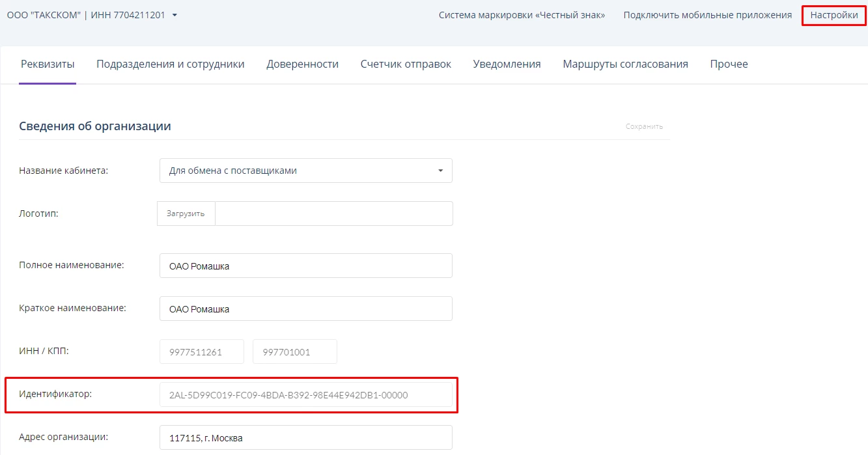Image resolution: width=868 pixels, height=455 pixels.
Task: Open the Уведомления tab
Action: click(x=507, y=64)
